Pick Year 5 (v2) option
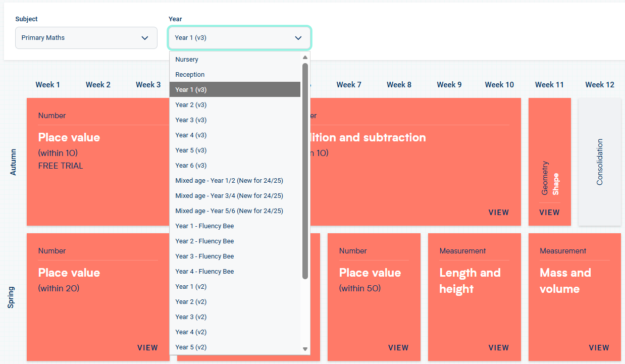Viewport: 625px width, 364px height. tap(191, 347)
